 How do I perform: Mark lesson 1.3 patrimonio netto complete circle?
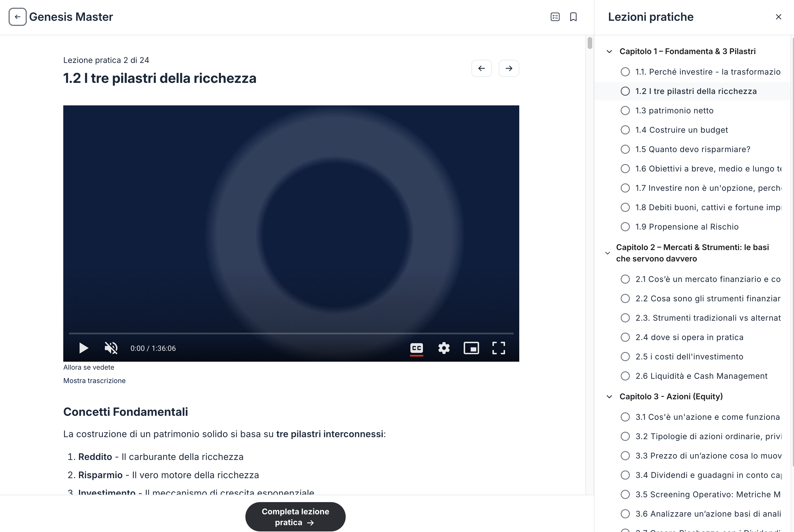625,111
